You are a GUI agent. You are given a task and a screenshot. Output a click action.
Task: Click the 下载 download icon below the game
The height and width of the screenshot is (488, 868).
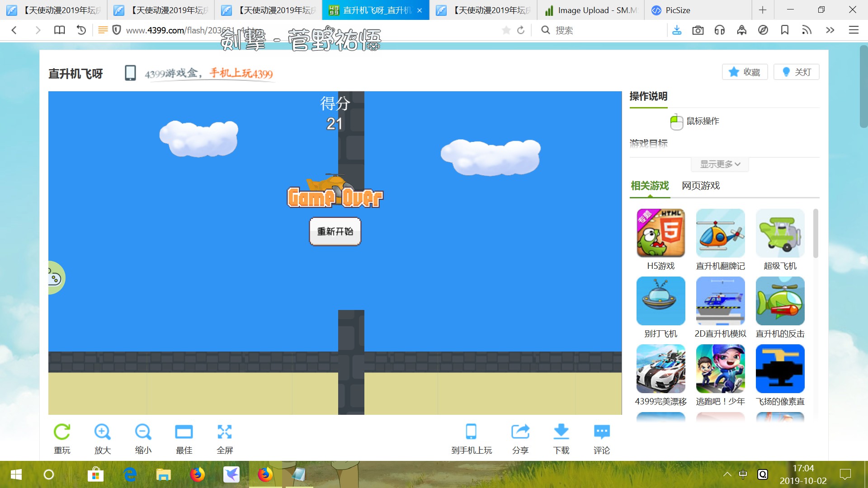561,432
